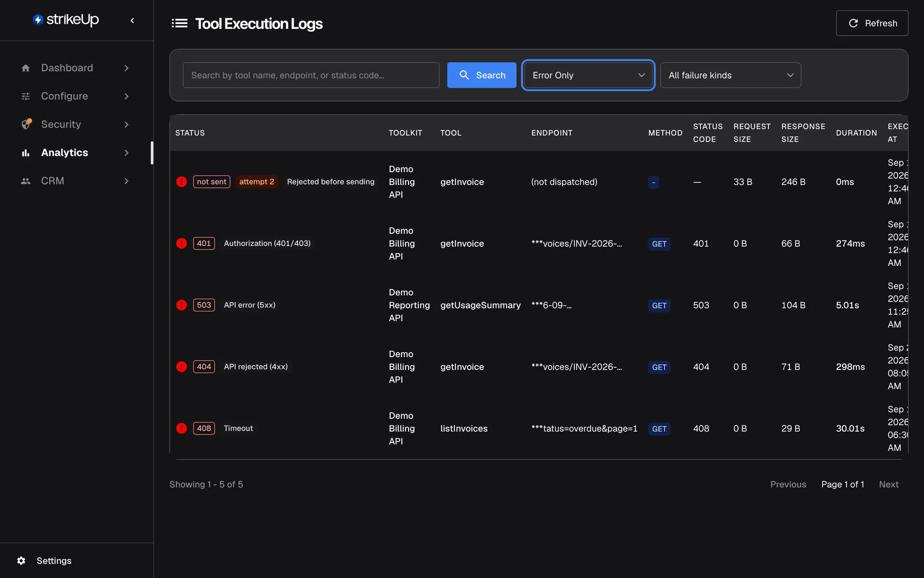The image size is (924, 578).
Task: Open the Dashboard menu item
Action: (76, 68)
